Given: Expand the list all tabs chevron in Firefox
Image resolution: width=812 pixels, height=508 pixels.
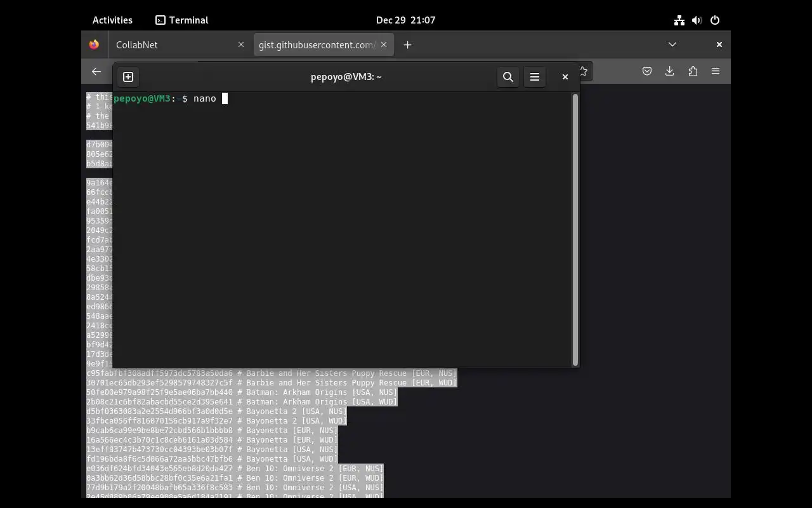Looking at the screenshot, I should [x=672, y=44].
